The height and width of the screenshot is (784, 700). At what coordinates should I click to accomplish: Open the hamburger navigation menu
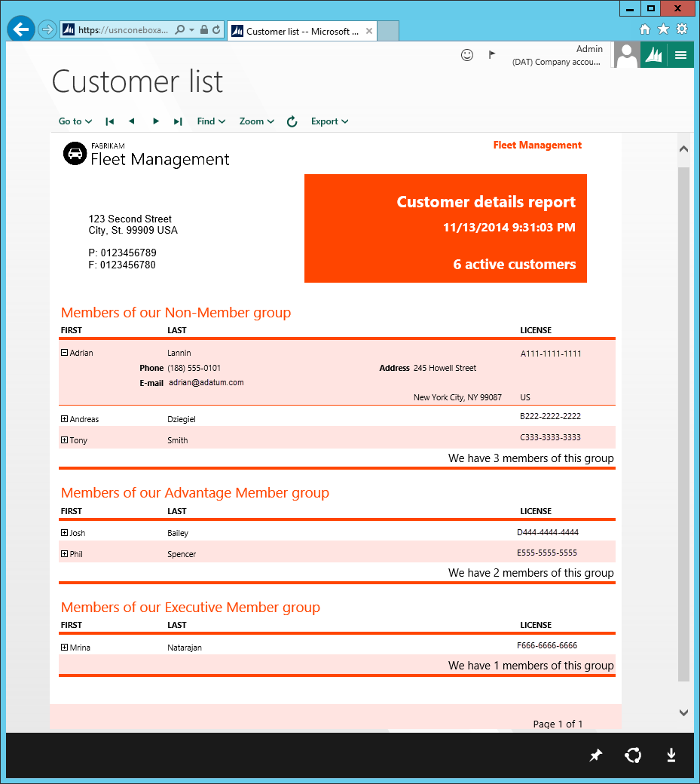click(x=680, y=55)
